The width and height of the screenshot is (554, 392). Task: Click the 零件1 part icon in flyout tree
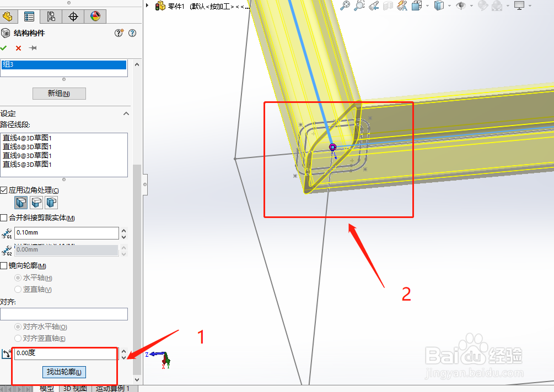[160, 6]
